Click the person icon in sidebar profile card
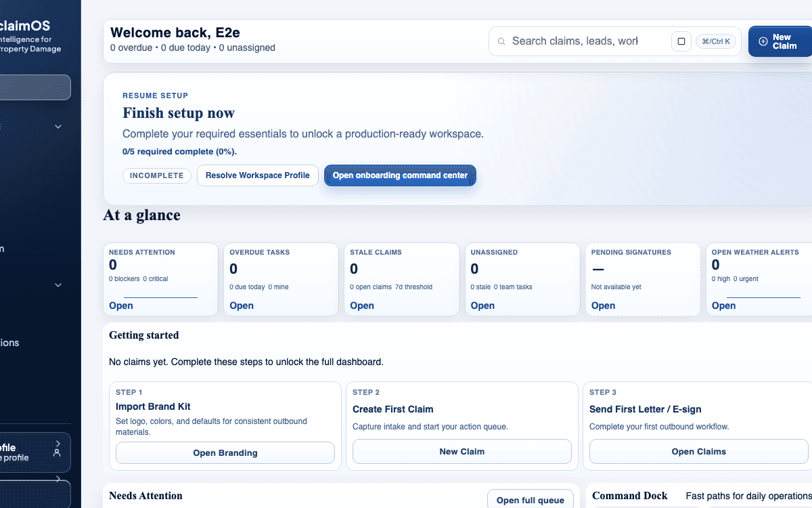Viewport: 812px width, 508px height. coord(58,452)
